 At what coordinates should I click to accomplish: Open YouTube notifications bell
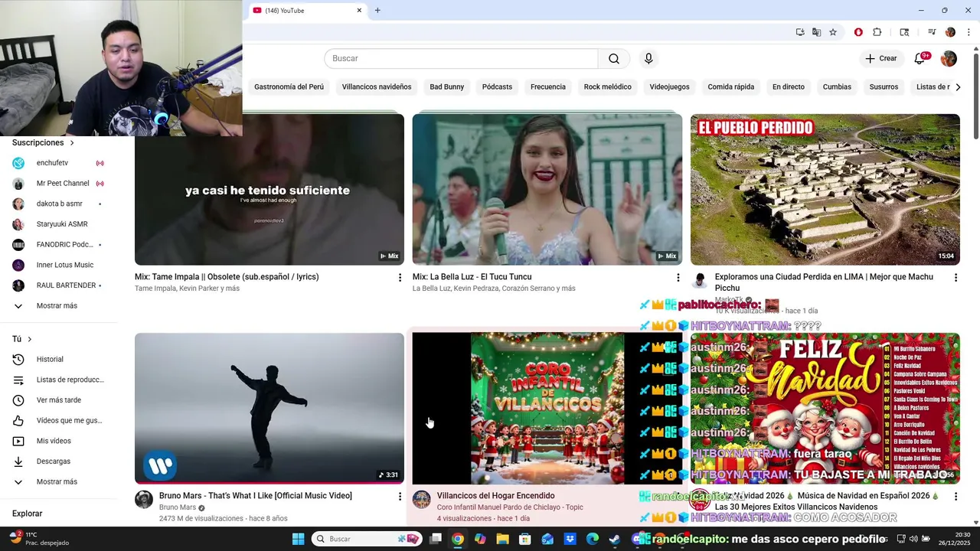[x=920, y=59]
